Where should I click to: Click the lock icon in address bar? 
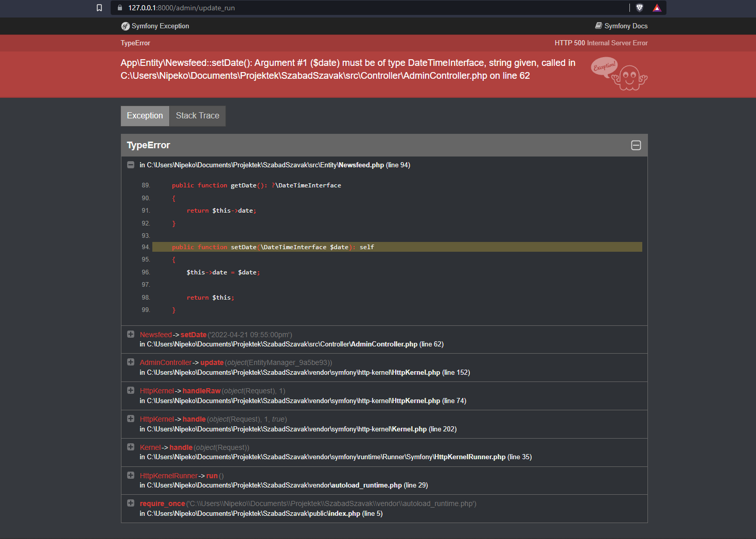[120, 8]
